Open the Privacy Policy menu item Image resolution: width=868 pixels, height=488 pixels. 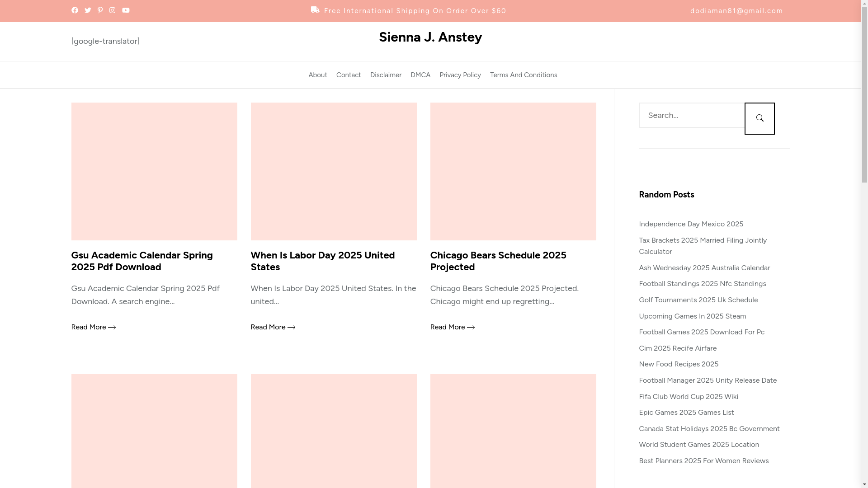460,75
